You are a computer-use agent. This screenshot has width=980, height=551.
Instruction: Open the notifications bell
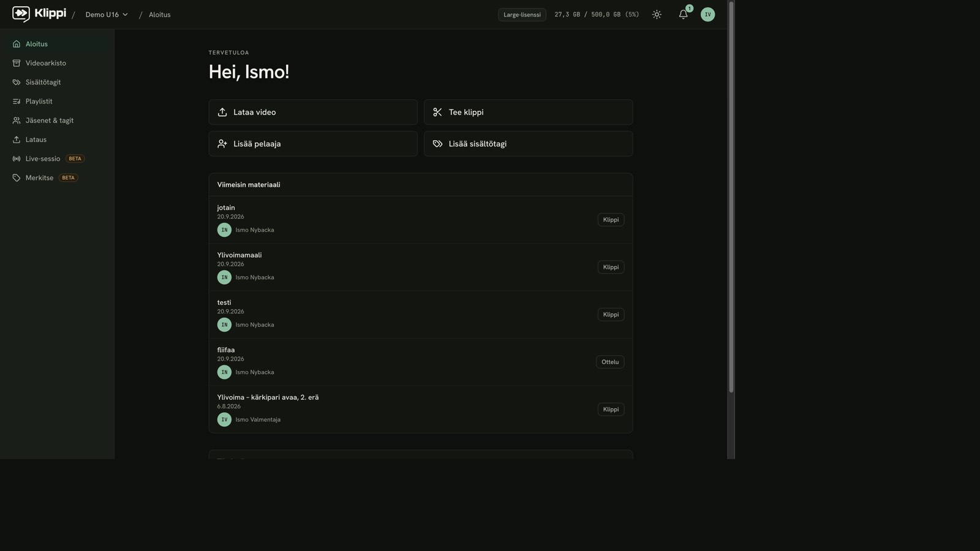(x=683, y=15)
